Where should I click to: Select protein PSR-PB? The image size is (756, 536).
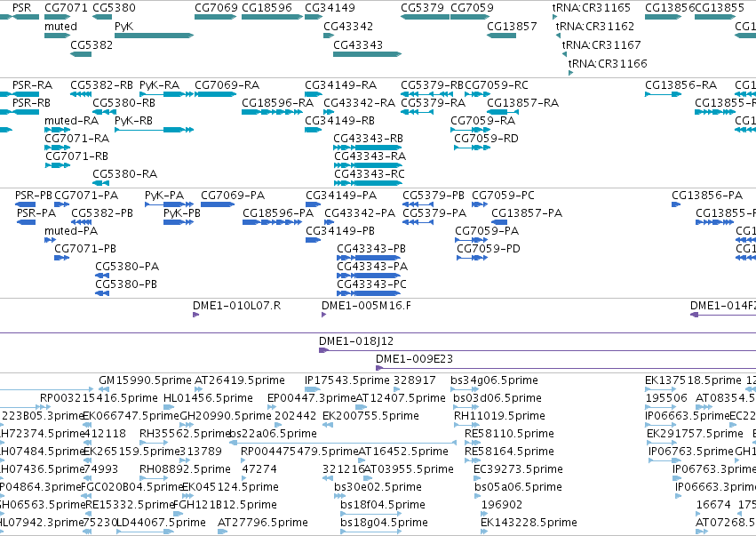coord(25,204)
